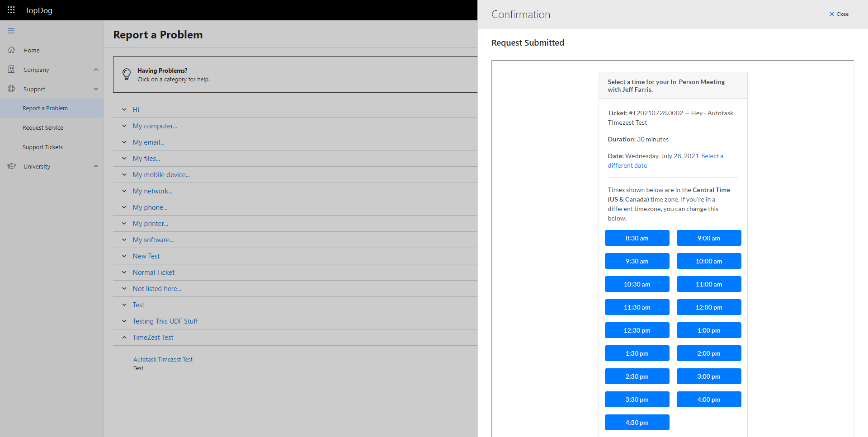Click Select a different date link

(665, 161)
